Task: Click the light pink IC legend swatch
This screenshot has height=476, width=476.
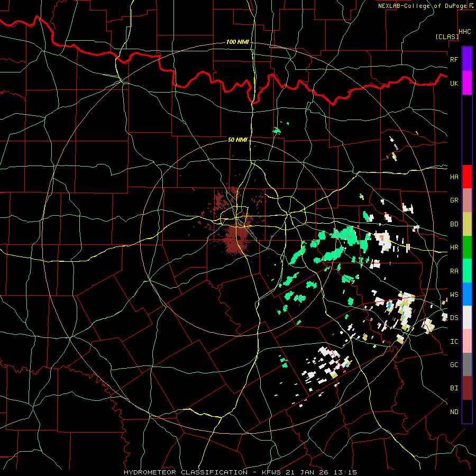Action: (467, 341)
